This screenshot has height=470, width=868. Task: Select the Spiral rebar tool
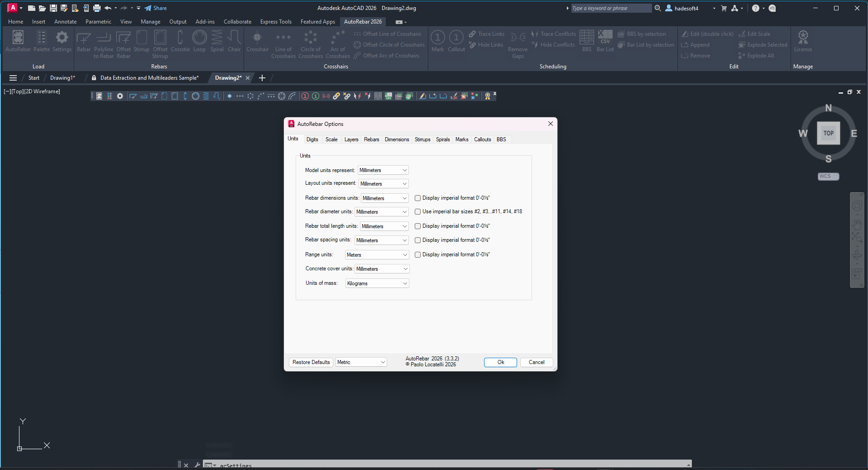coord(217,41)
